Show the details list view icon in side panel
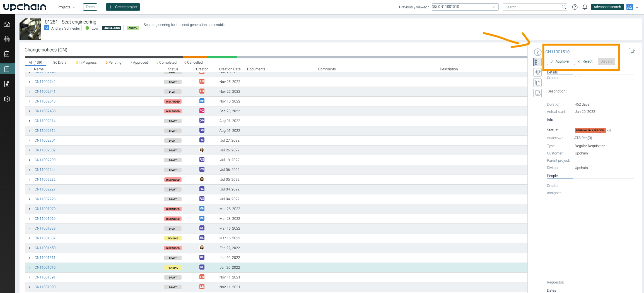The image size is (644, 293). (537, 62)
